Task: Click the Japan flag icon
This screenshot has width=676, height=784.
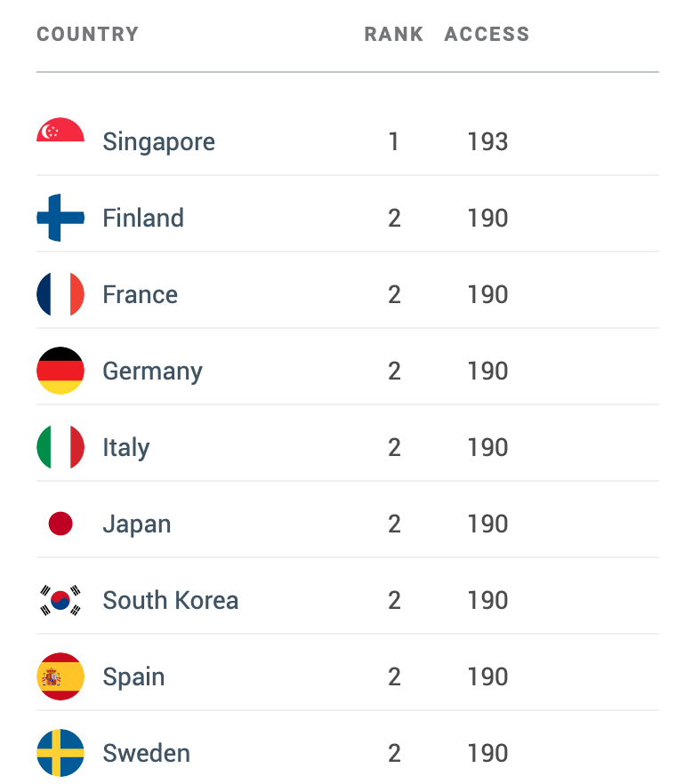Action: [60, 524]
